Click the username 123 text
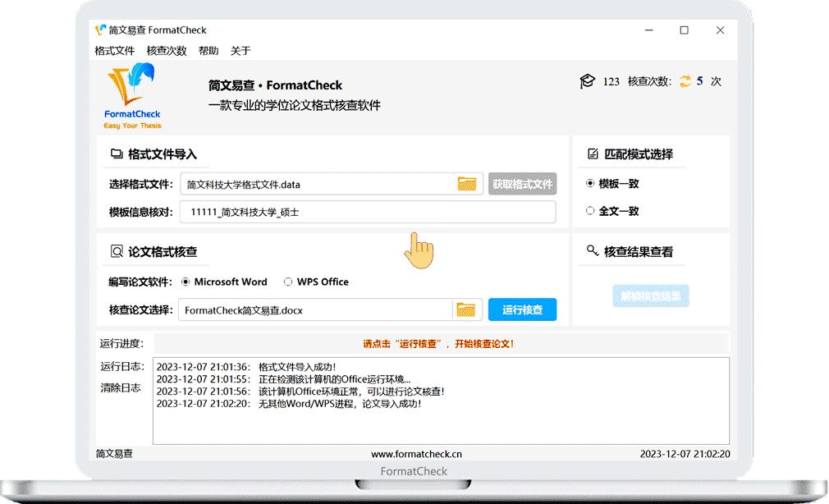Viewport: 829px width, 504px height. (x=611, y=81)
